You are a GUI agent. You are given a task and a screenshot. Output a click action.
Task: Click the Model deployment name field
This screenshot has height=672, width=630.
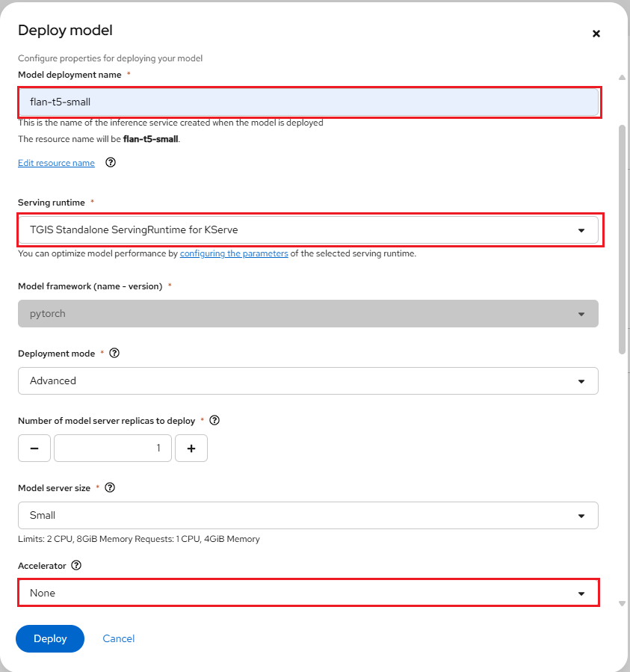point(308,102)
